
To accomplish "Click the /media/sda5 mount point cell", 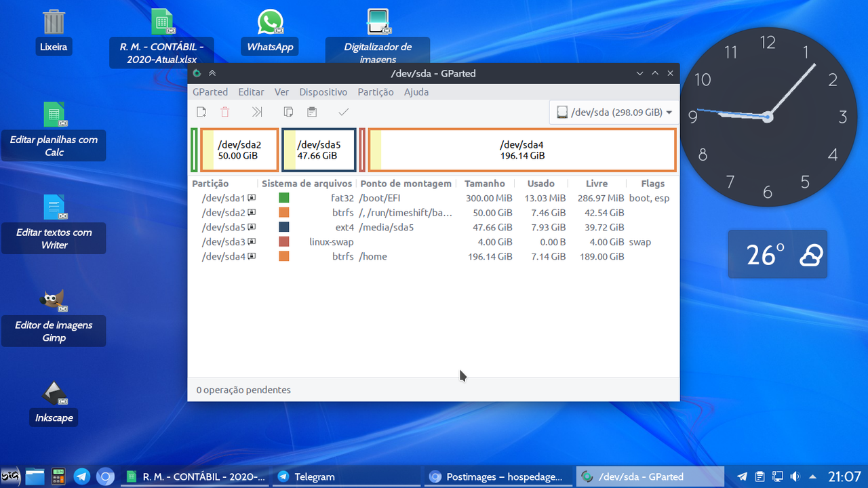I will [x=387, y=227].
